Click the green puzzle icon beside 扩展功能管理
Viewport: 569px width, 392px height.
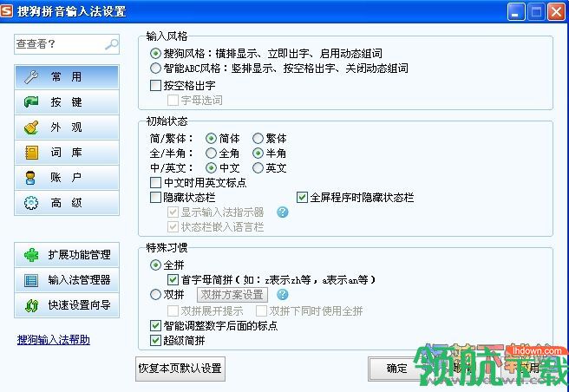[31, 255]
